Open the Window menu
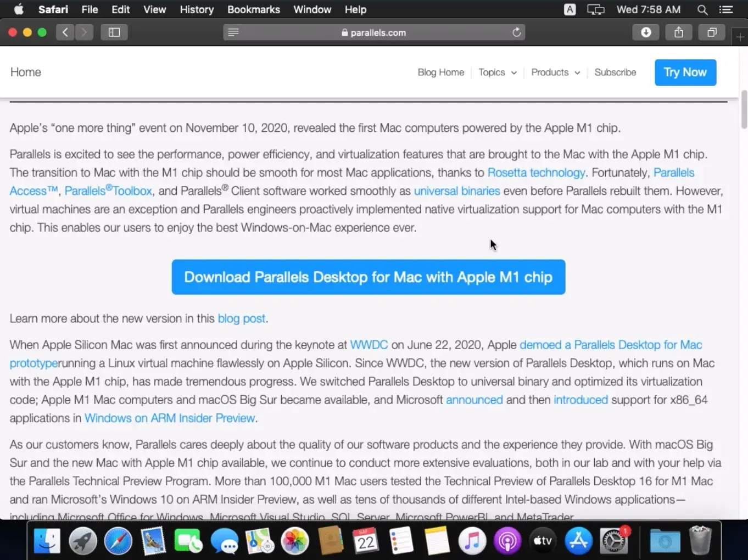The height and width of the screenshot is (560, 748). tap(312, 9)
